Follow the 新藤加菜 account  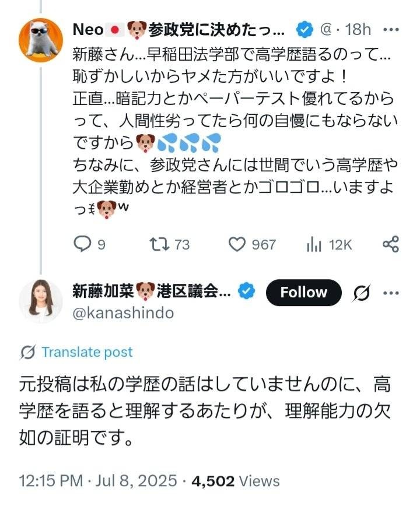click(x=303, y=293)
